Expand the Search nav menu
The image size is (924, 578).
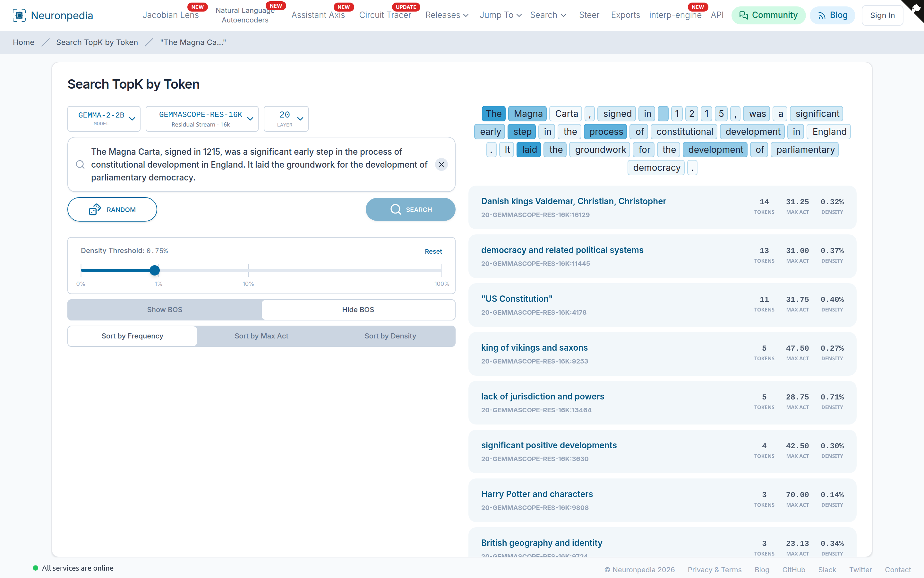click(548, 15)
